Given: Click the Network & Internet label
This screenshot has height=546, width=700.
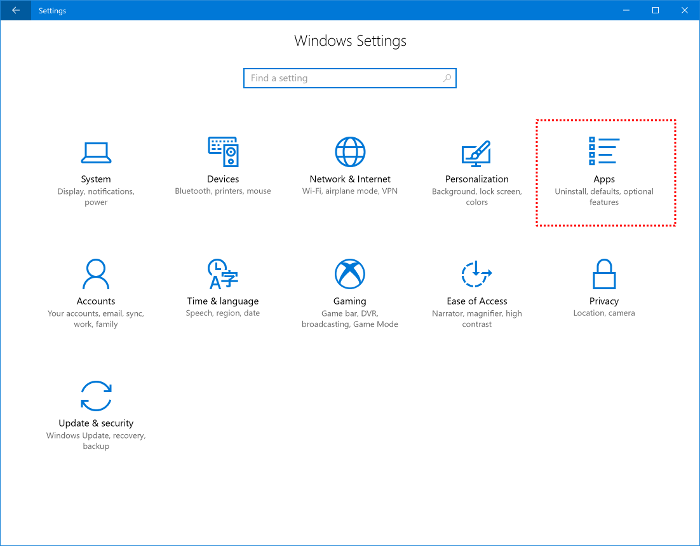Looking at the screenshot, I should coord(350,179).
